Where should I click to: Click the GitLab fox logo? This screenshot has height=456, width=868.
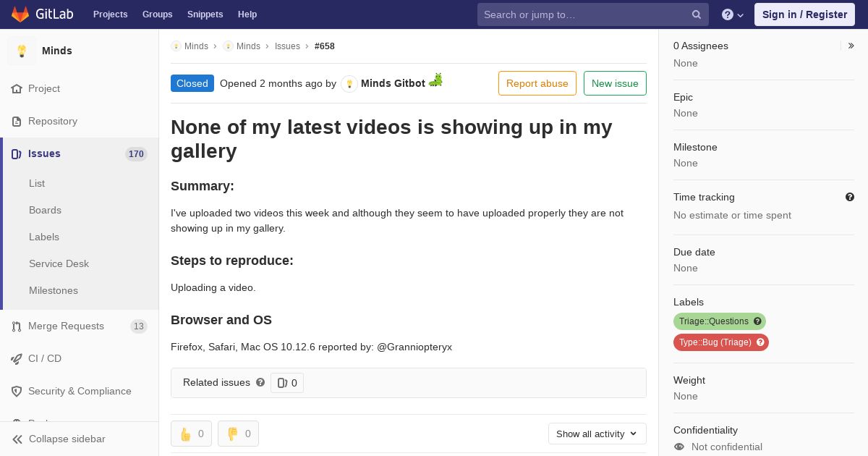click(x=20, y=14)
